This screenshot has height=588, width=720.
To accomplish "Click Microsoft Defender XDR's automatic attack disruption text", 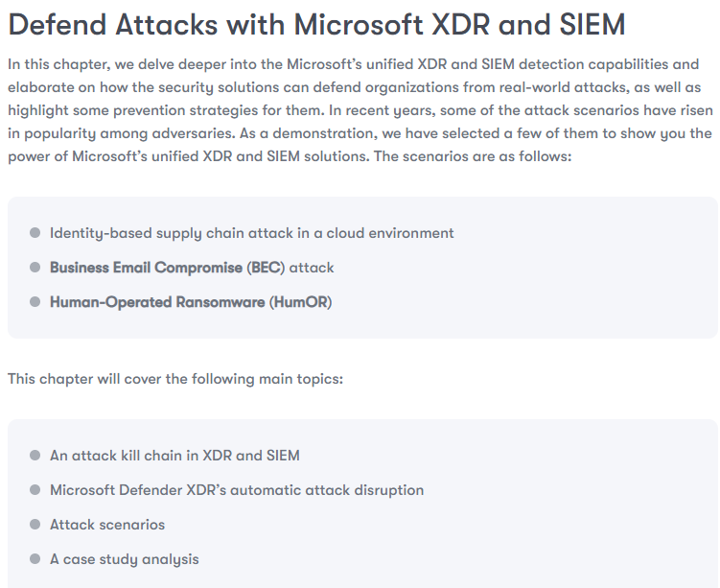I will pyautogui.click(x=236, y=490).
